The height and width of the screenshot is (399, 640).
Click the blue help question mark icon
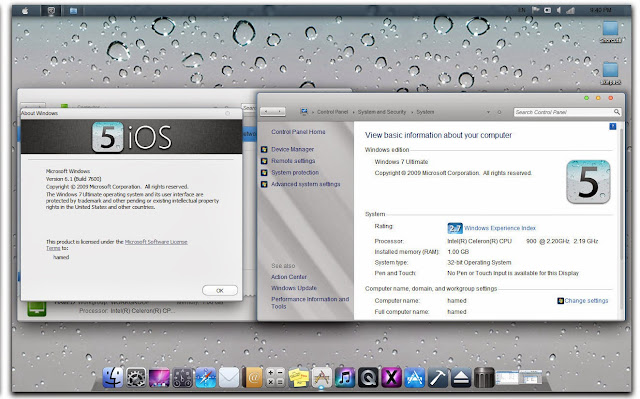(613, 126)
